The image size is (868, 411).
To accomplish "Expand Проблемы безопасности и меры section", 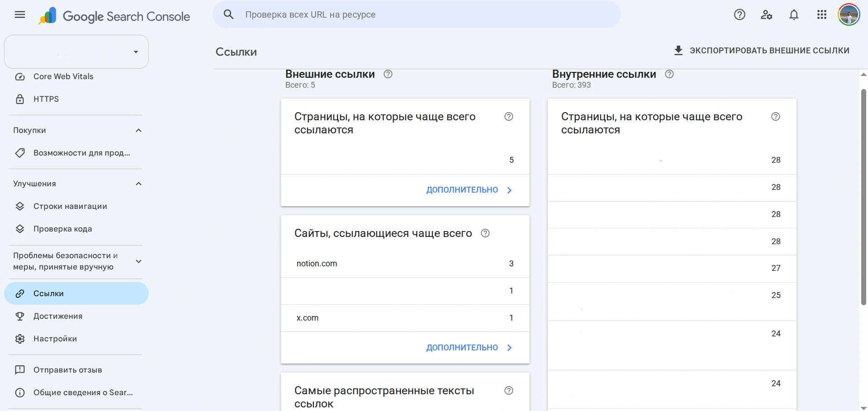I will click(x=138, y=261).
